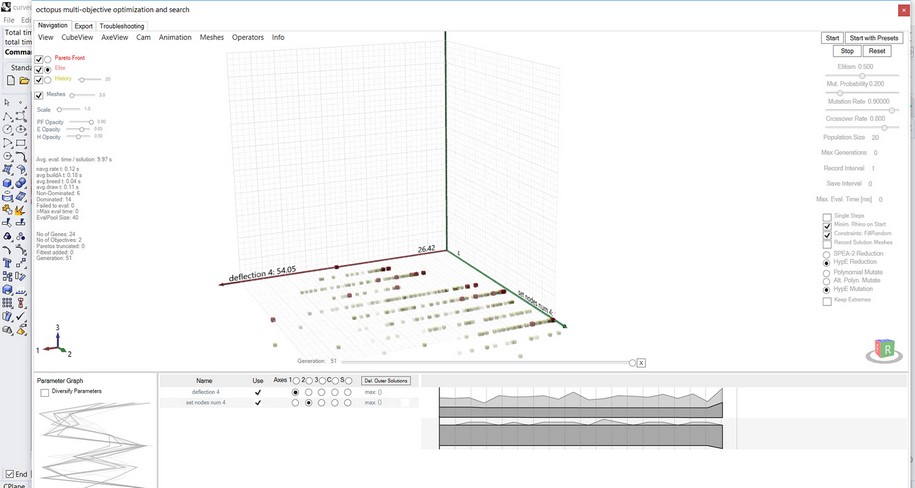Screen dimensions: 915x488
Task: Click the X button beside Generation slider
Action: (x=641, y=363)
